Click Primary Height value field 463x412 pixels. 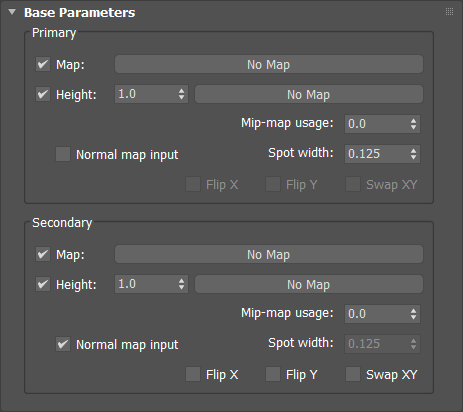[145, 94]
